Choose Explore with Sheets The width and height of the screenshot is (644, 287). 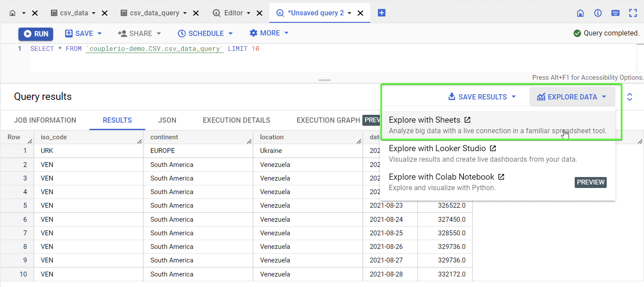[498, 125]
